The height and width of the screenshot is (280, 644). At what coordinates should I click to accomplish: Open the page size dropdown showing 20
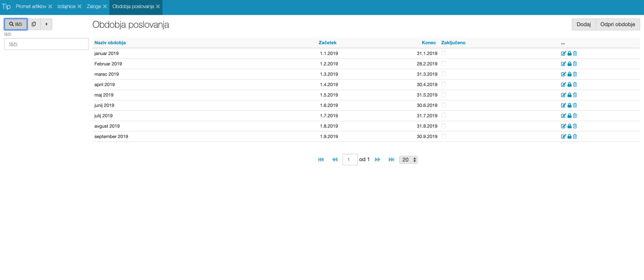408,160
